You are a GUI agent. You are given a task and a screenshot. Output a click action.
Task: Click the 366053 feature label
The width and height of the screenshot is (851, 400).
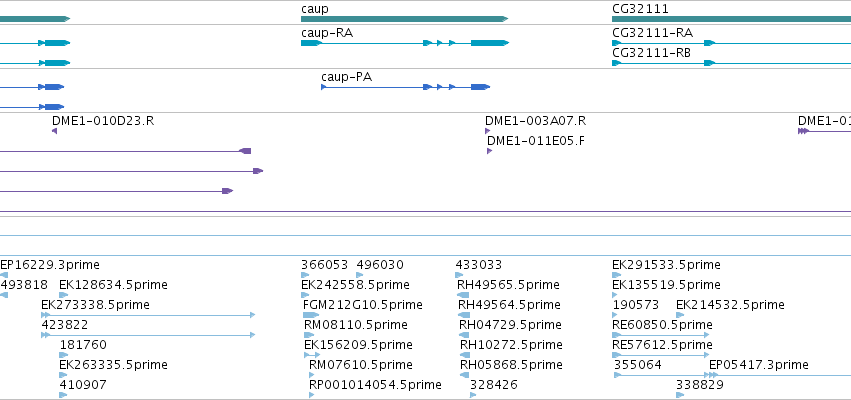coord(325,265)
